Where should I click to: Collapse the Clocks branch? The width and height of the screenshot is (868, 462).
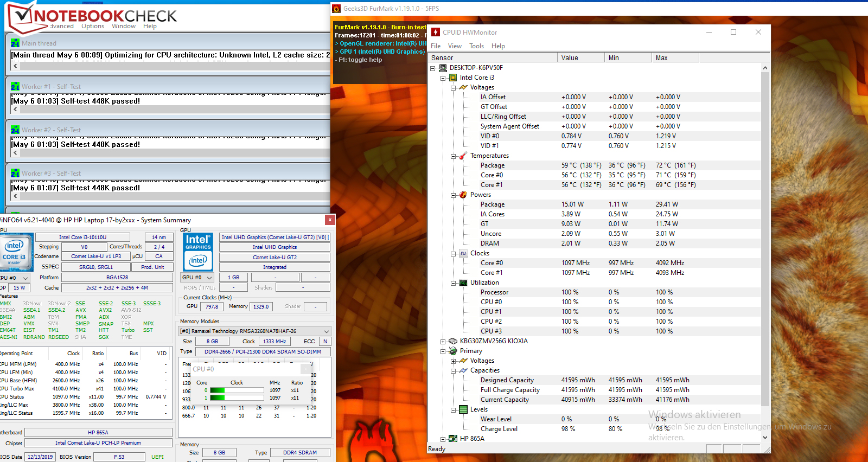(x=454, y=254)
